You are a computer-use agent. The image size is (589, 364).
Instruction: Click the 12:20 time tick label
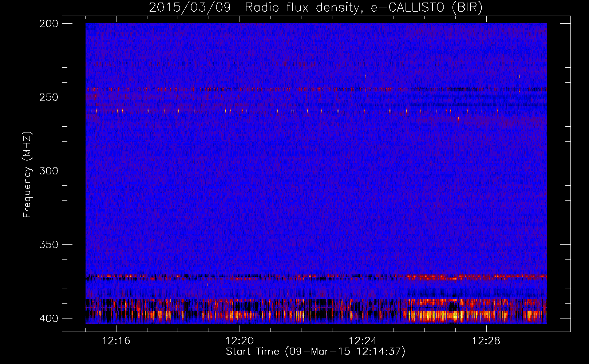240,341
